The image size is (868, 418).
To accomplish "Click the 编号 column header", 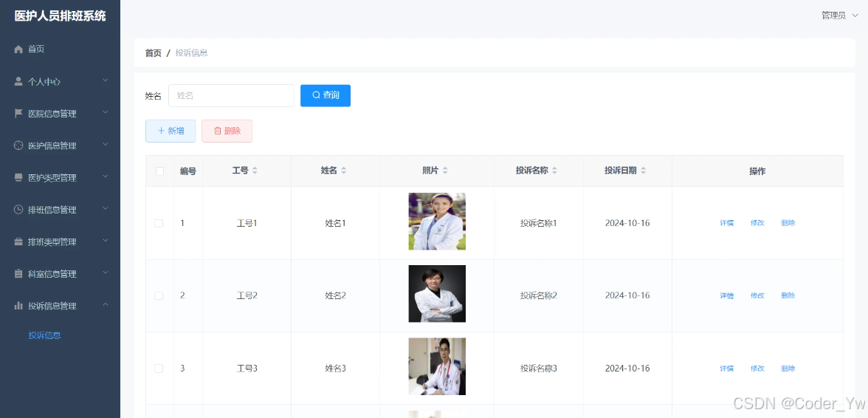I will (188, 171).
